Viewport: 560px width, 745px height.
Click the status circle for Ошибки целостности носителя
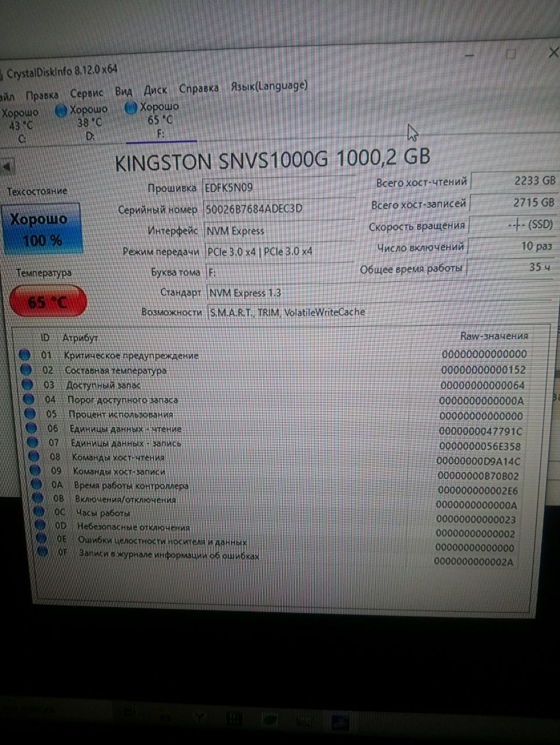(x=42, y=538)
